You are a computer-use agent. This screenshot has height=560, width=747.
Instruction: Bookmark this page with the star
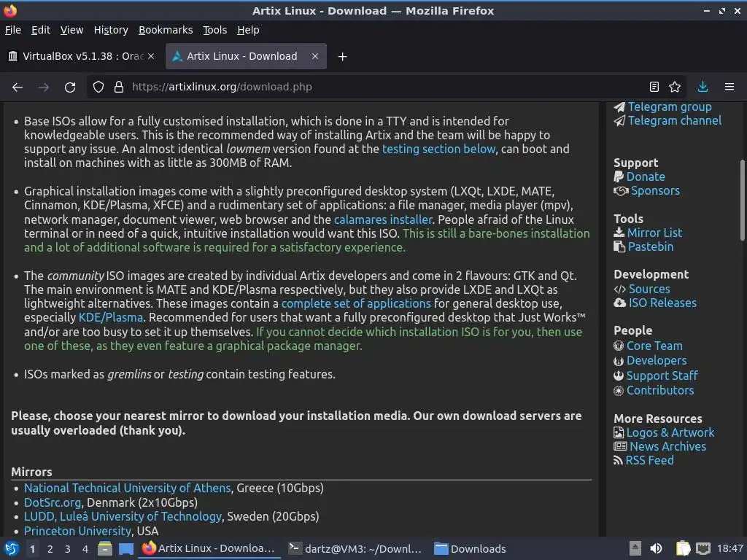[675, 87]
